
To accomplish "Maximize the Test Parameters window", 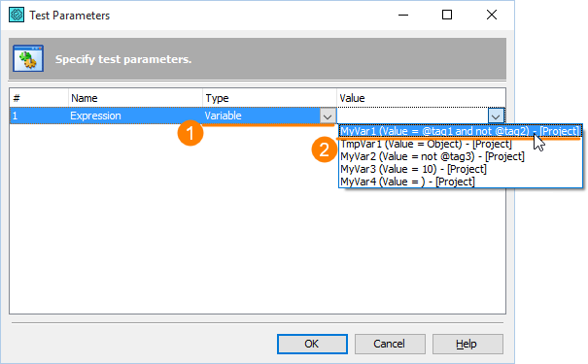I will pos(447,15).
